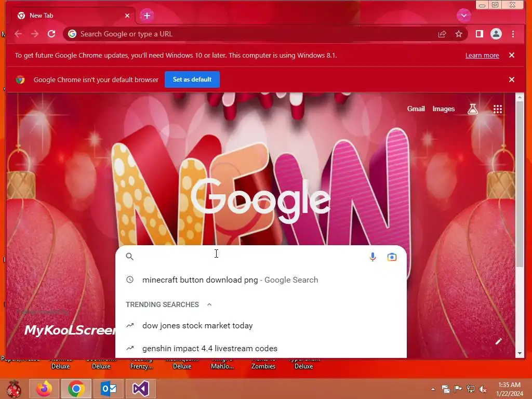Click the forward navigation arrow
532x399 pixels.
click(35, 34)
